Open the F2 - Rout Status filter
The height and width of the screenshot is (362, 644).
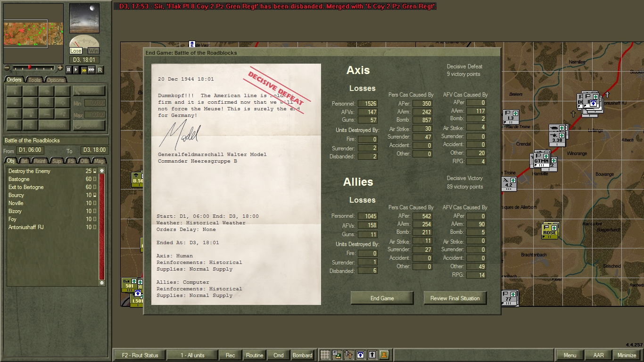[x=140, y=355]
